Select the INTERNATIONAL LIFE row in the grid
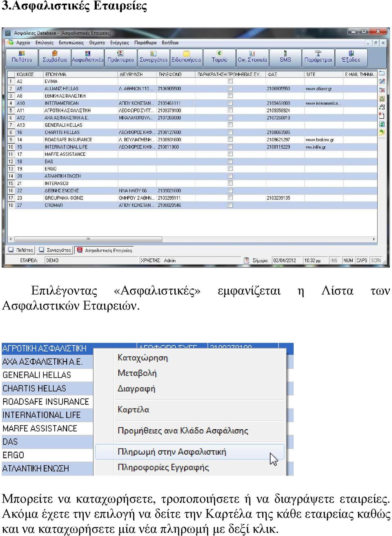 coord(192,147)
